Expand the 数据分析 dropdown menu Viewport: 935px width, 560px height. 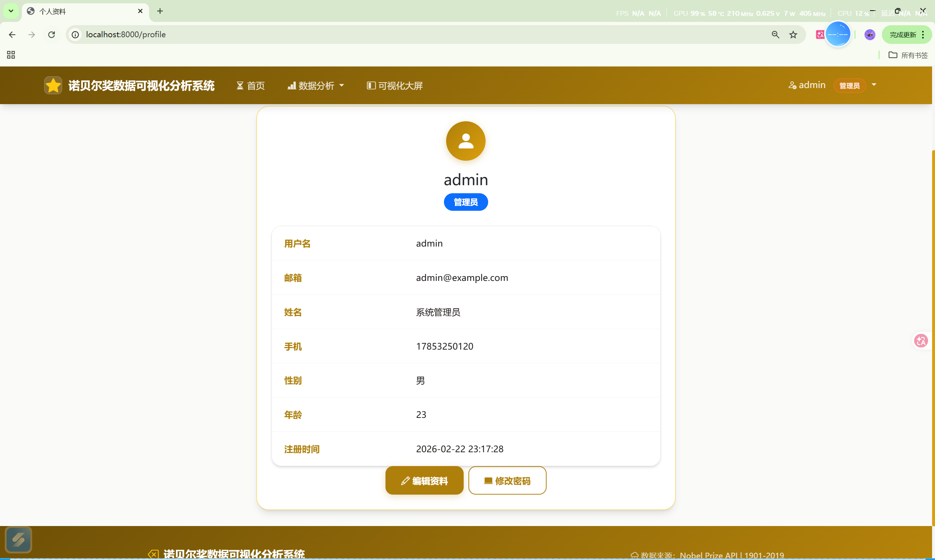click(316, 85)
